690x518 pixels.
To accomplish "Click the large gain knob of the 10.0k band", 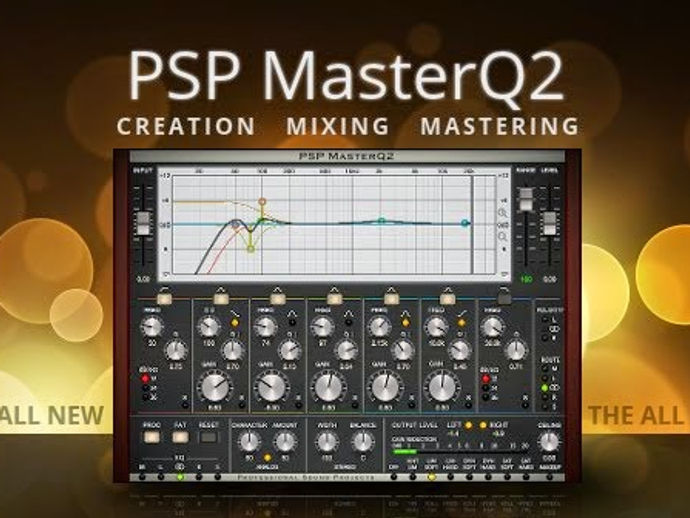I will [442, 387].
